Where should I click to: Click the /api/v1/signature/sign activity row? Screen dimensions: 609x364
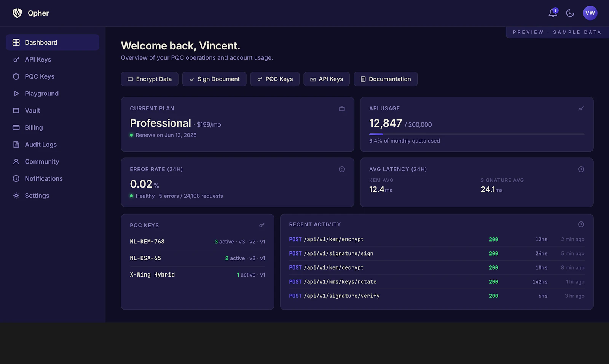(437, 253)
